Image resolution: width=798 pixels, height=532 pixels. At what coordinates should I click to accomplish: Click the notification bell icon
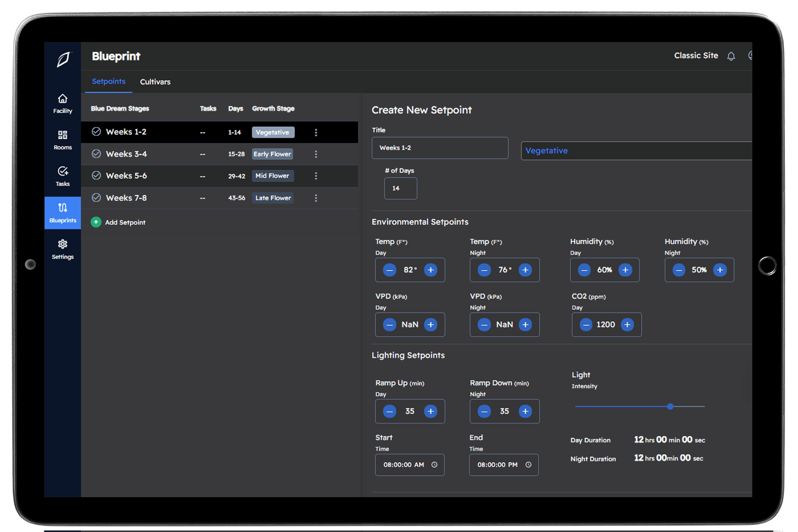[731, 56]
